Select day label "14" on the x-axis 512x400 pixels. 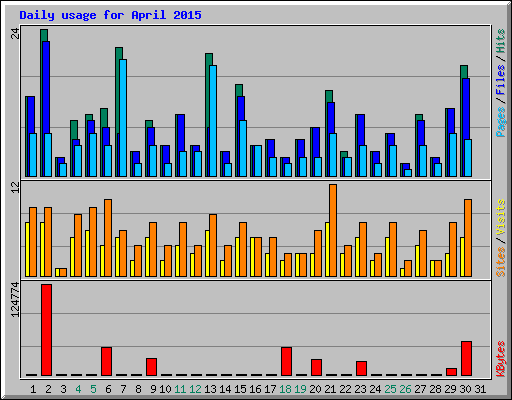tap(225, 389)
